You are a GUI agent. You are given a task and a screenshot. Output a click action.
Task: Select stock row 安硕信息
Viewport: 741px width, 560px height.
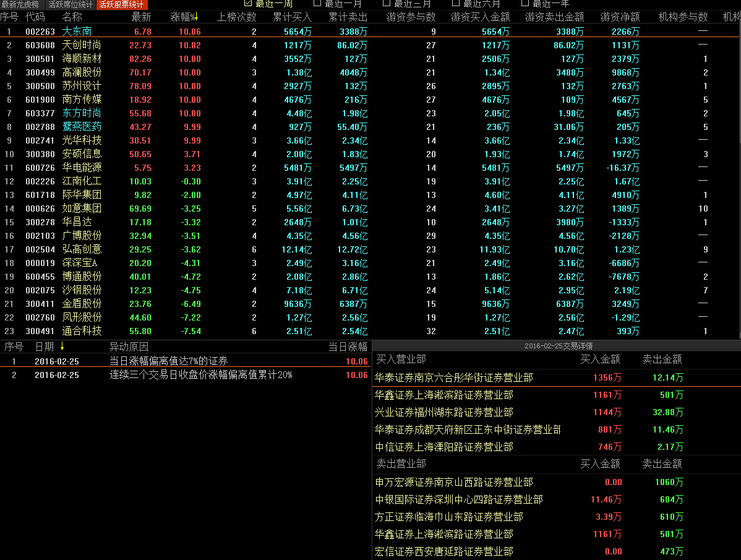[369, 155]
